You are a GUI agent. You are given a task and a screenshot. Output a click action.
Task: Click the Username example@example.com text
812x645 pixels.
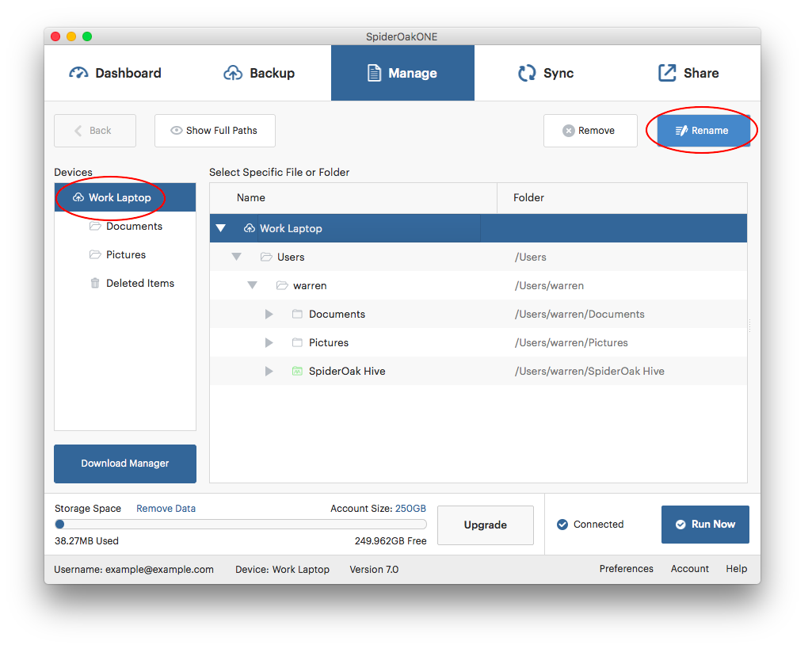pos(134,570)
